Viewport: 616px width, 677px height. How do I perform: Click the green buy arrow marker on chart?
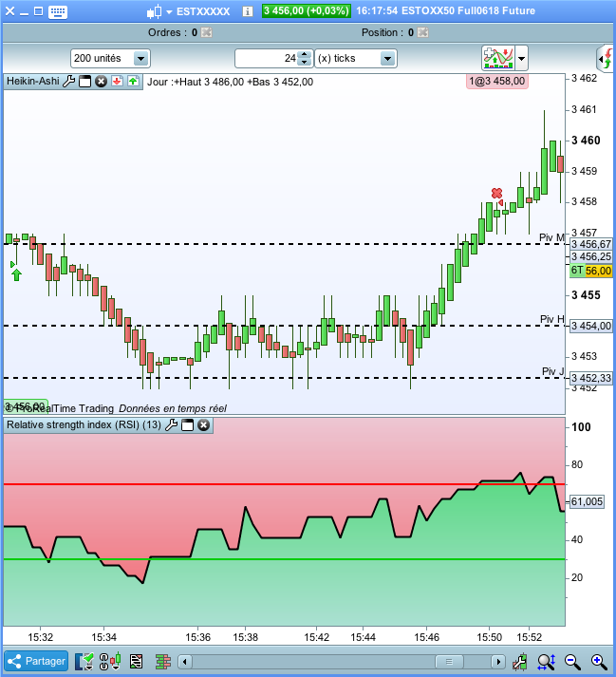(x=16, y=274)
